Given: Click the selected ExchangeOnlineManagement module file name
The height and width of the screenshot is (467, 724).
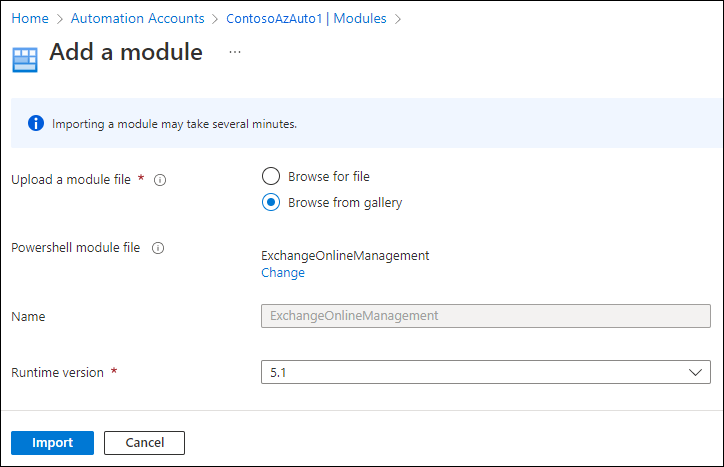Looking at the screenshot, I should point(345,255).
